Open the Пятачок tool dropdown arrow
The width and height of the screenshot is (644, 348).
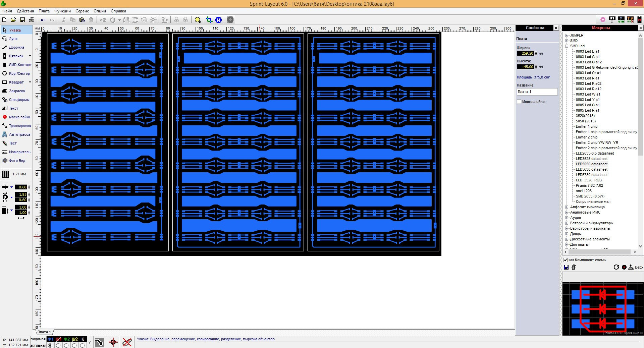tap(30, 56)
